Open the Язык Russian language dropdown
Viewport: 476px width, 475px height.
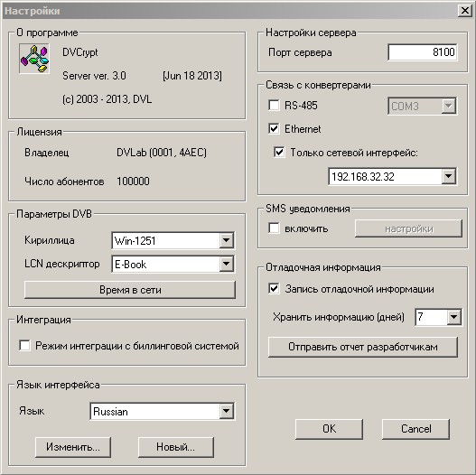tap(162, 411)
